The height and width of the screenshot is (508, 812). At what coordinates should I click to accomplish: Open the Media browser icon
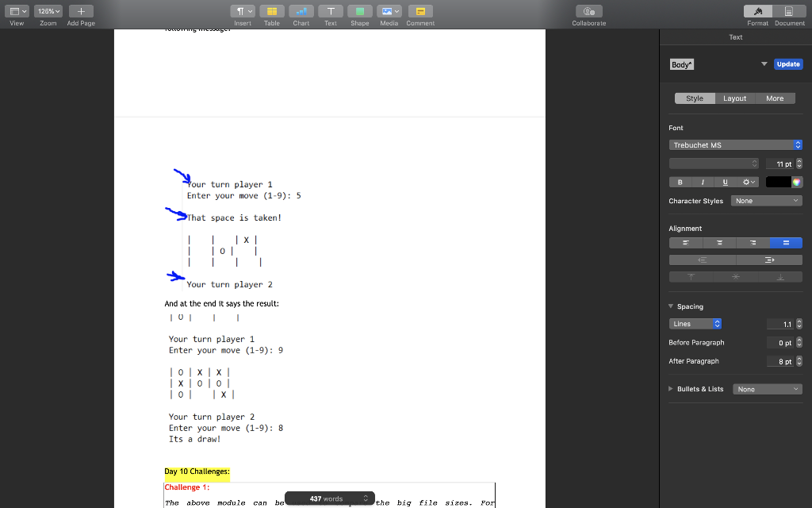pyautogui.click(x=389, y=11)
